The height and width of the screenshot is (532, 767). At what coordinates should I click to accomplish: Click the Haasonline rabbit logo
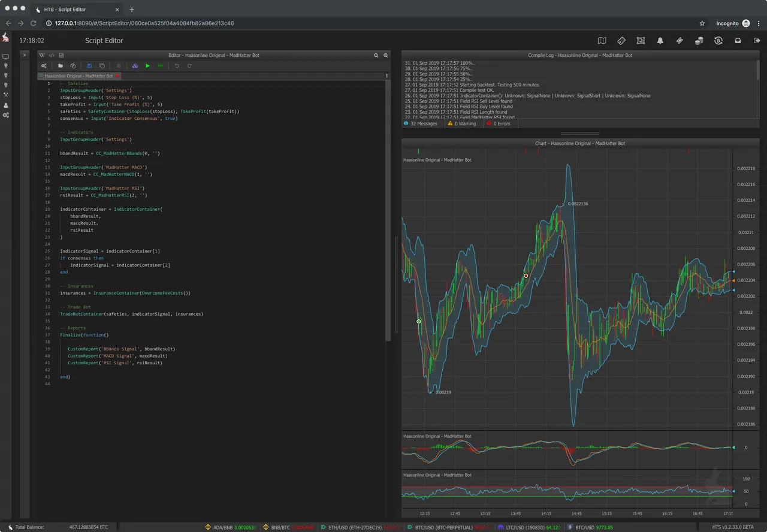tap(5, 38)
